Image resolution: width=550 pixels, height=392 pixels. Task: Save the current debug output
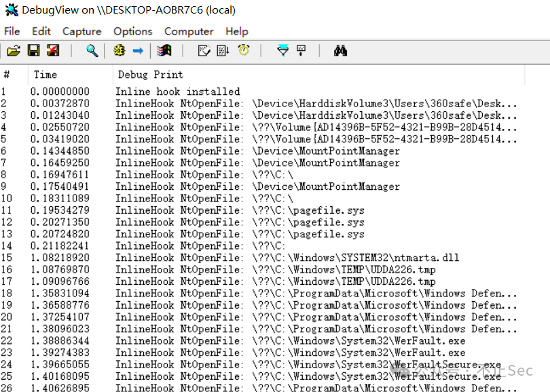pyautogui.click(x=33, y=50)
